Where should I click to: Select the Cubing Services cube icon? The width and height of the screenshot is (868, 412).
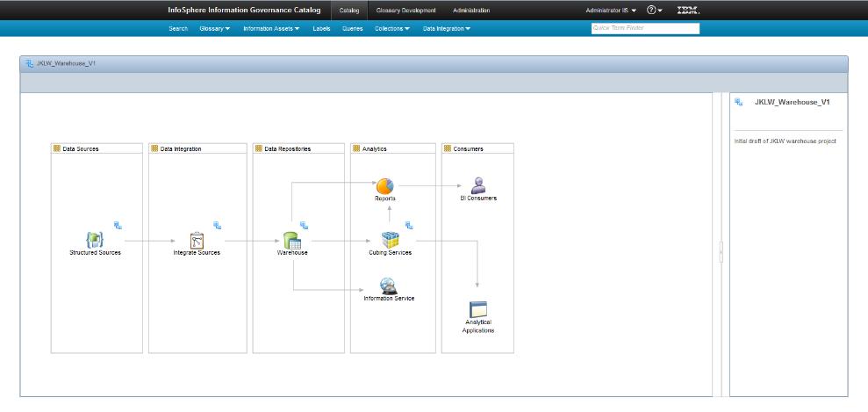391,240
